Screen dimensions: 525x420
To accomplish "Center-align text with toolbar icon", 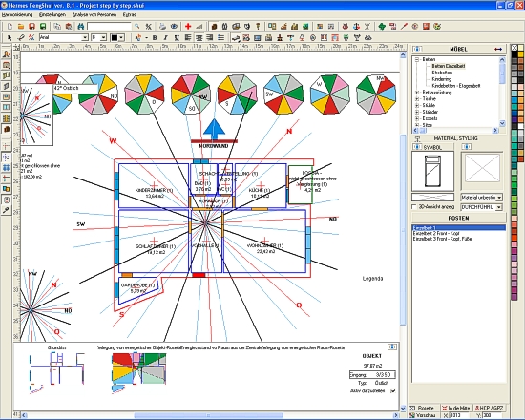I will point(199,37).
